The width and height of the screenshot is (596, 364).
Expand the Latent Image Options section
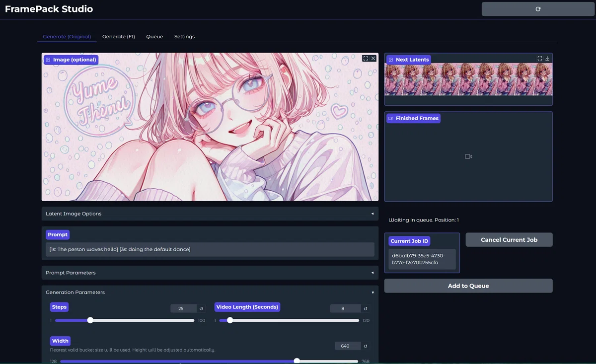pyautogui.click(x=210, y=214)
